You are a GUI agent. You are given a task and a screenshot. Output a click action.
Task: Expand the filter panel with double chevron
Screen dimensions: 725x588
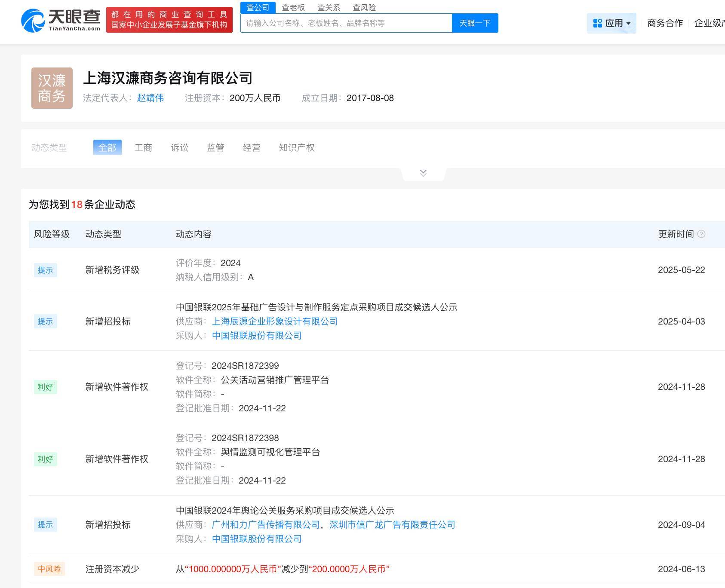click(423, 173)
